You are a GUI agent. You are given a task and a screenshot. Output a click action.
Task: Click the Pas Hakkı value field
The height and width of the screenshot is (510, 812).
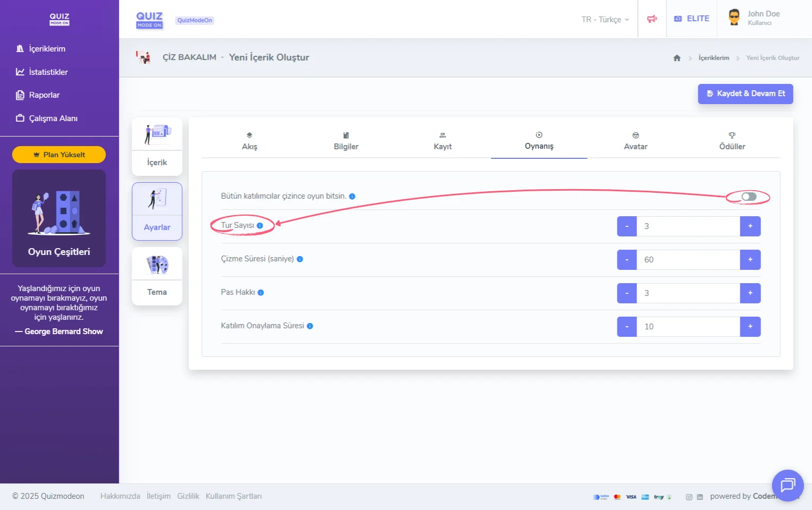pyautogui.click(x=688, y=293)
